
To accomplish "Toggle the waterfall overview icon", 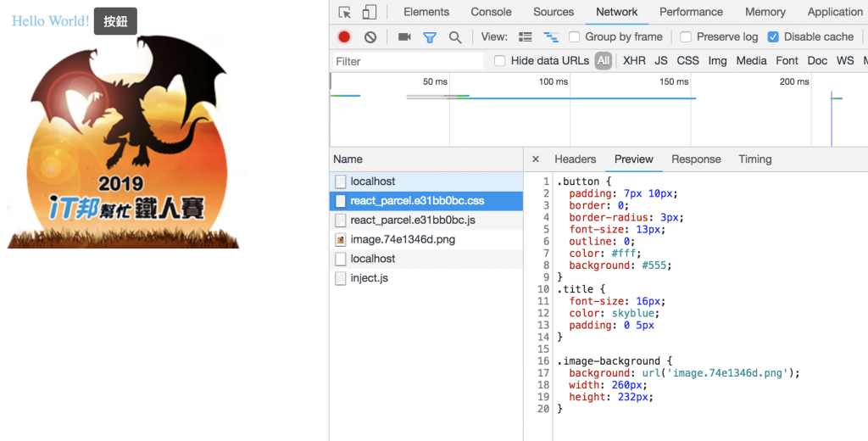I will (551, 37).
